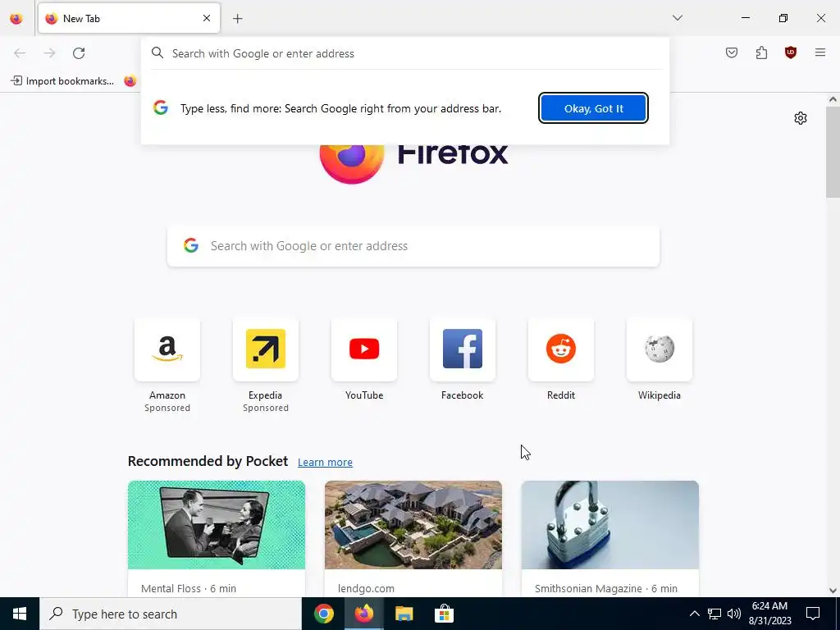Click the taskbar Type here to search box
The height and width of the screenshot is (630, 840).
tap(171, 614)
